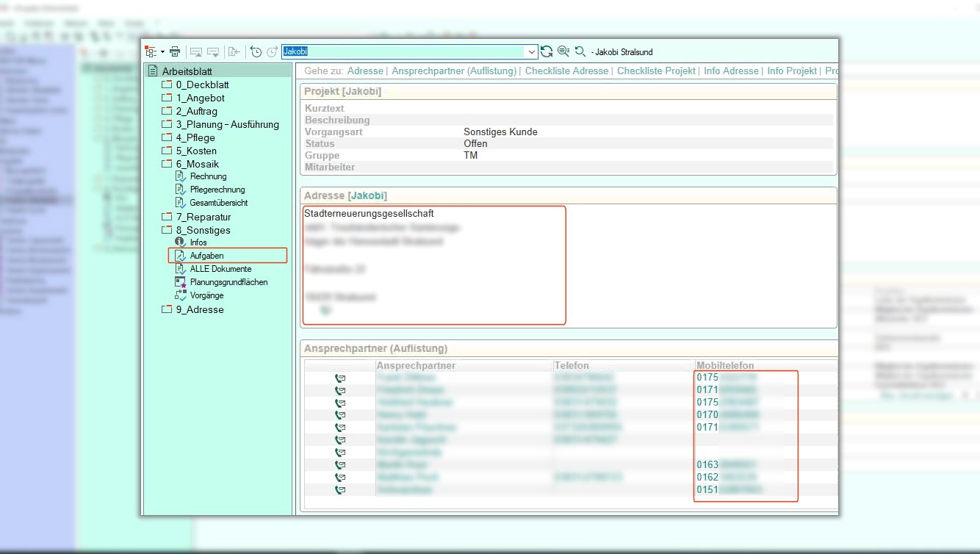Click the Mobiltelefon column header
Screen dimensions: 980x554
click(x=724, y=365)
